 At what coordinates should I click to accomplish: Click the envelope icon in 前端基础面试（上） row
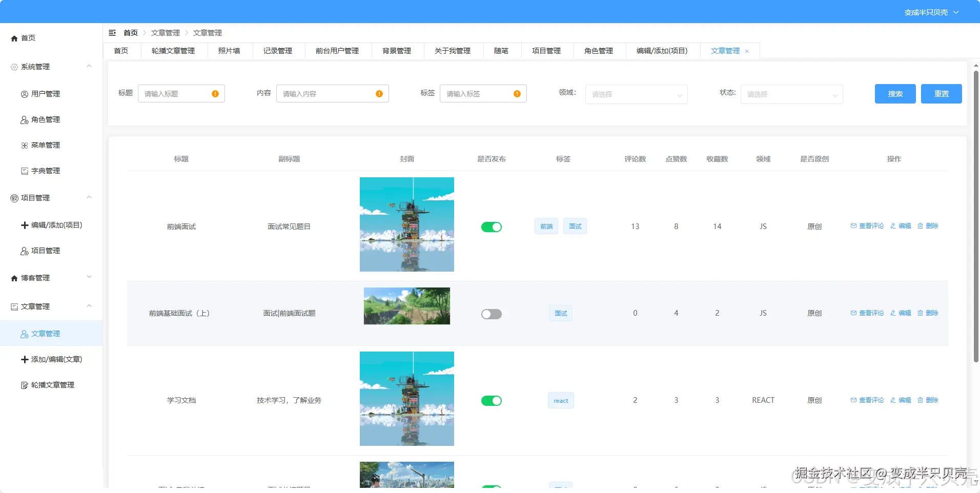pos(853,313)
